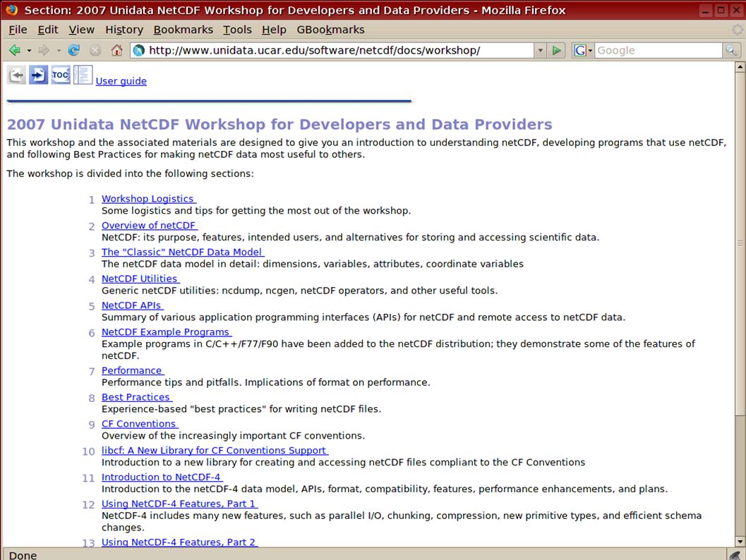Click the browser Back arrow button
Image resolution: width=746 pixels, height=560 pixels.
pyautogui.click(x=15, y=50)
